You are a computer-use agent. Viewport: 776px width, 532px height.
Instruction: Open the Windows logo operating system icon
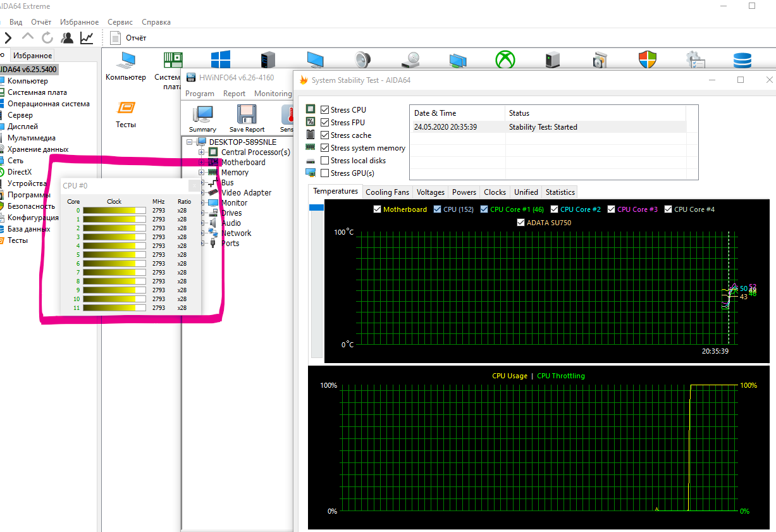[220, 60]
